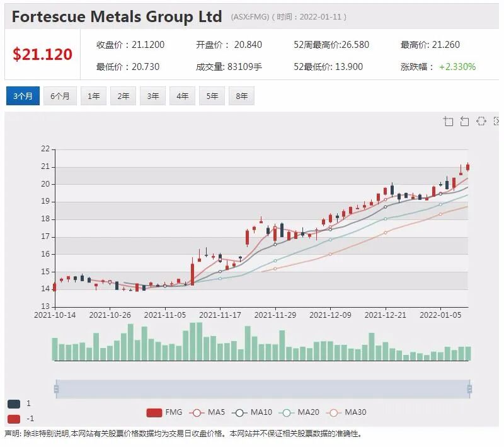Click the large red $21.120 price
This screenshot has height=447, width=504.
tap(42, 54)
